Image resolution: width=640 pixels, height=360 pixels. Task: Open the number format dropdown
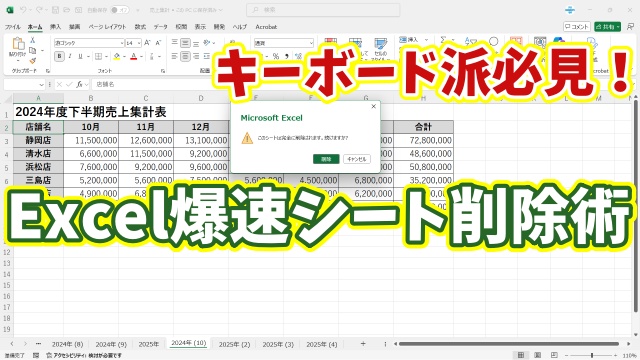[x=311, y=43]
